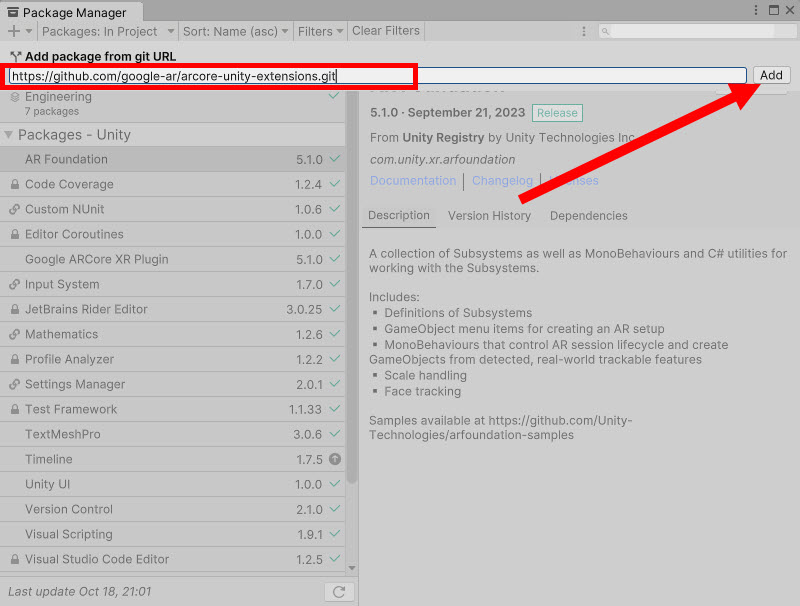The width and height of the screenshot is (800, 606).
Task: Click the link icon beside Input System
Action: (15, 284)
